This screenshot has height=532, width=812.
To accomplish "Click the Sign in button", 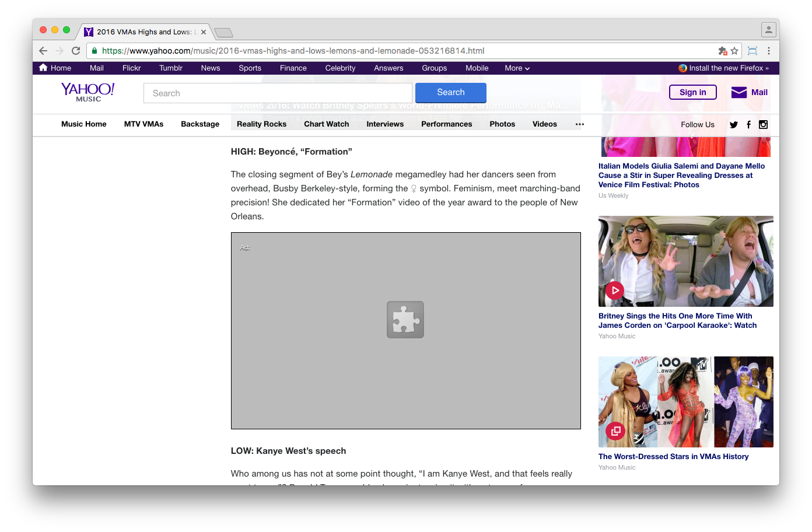I will click(693, 92).
